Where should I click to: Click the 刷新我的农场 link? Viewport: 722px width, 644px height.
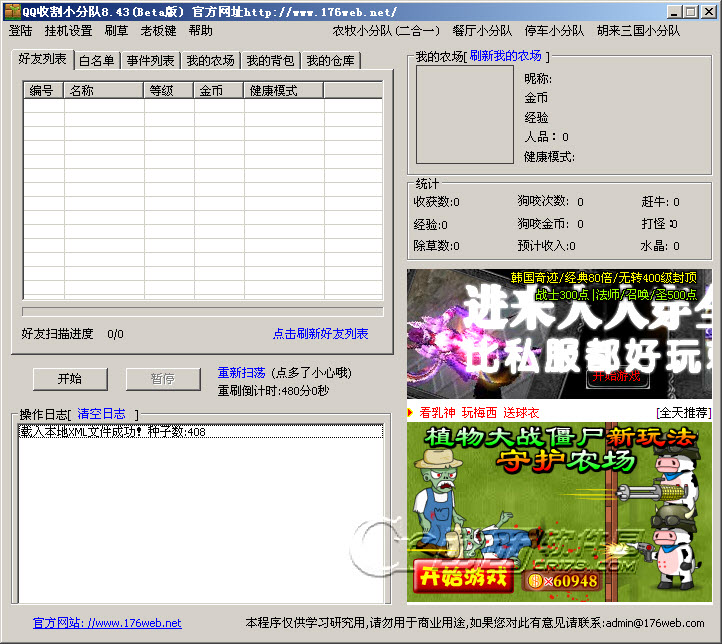pos(506,56)
